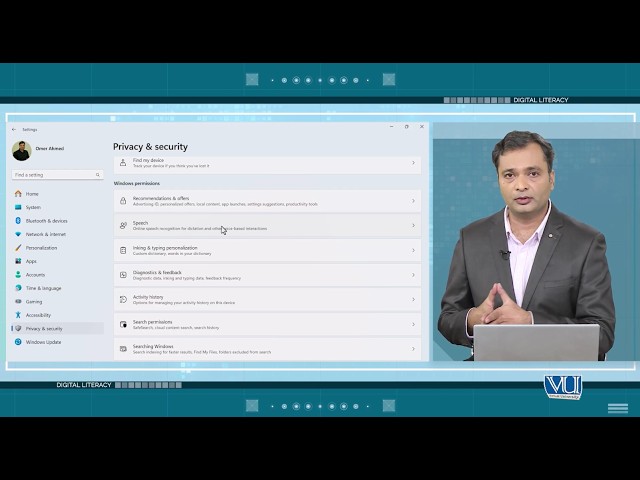Open Find my device setting

coord(267,164)
